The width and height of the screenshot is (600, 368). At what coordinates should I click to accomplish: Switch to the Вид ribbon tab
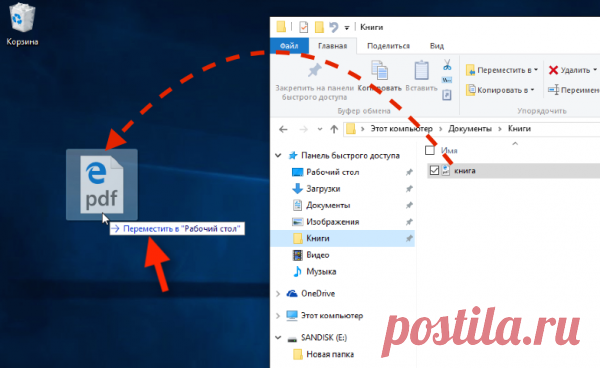437,46
